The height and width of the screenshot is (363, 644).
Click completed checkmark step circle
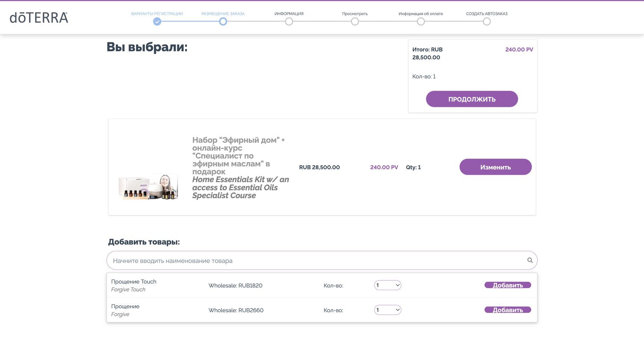pyautogui.click(x=157, y=22)
